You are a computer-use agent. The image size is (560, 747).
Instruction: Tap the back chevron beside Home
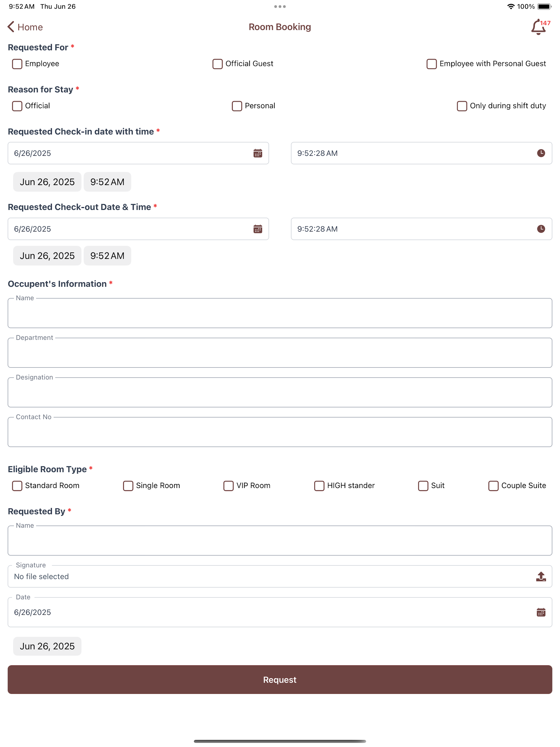coord(11,27)
